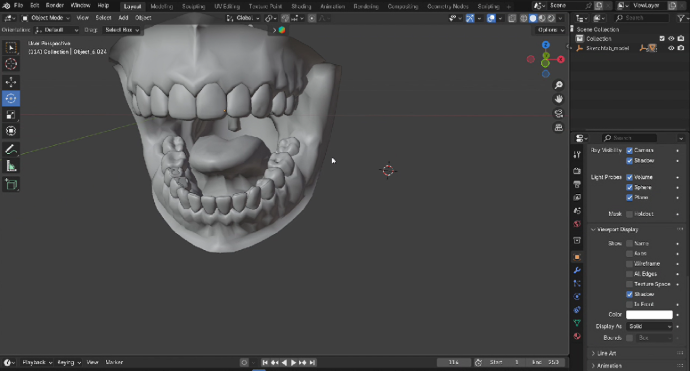The height and width of the screenshot is (371, 690).
Task: Open the Global transform orientation dropdown
Action: click(x=243, y=18)
